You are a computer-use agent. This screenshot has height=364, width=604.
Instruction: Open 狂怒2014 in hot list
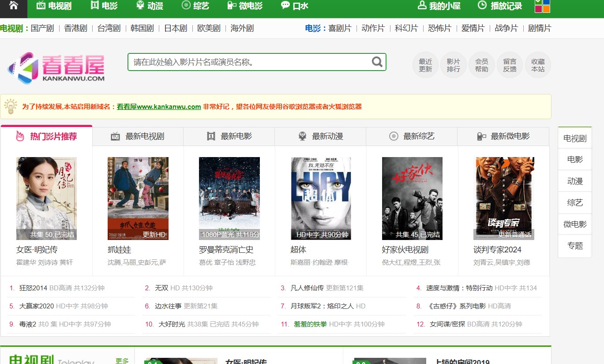[33, 288]
